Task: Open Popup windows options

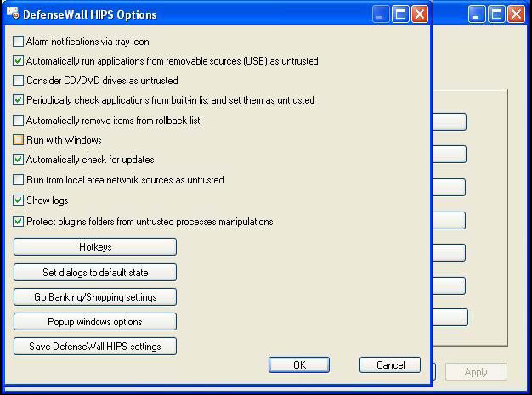Action: pos(95,321)
